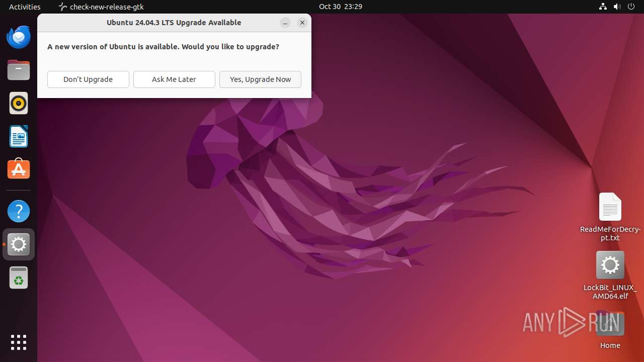Open the clock showing Oct 30 23:29
The height and width of the screenshot is (362, 644).
click(341, 7)
